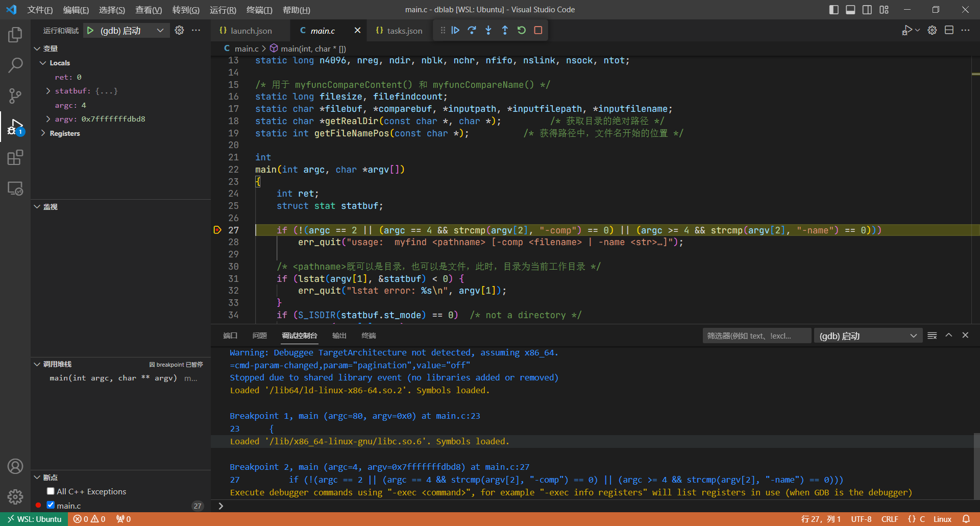
Task: Click the Step Into debug icon
Action: coord(488,31)
